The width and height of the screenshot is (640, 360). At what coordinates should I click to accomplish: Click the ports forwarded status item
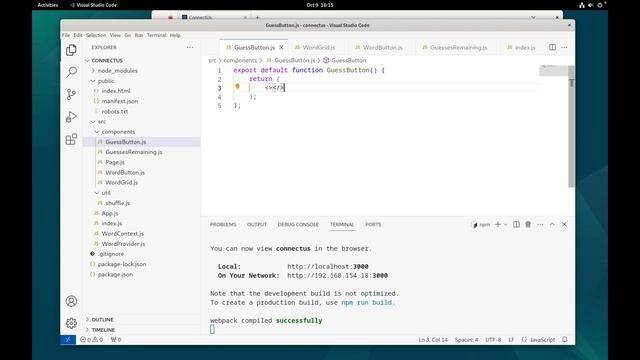click(x=116, y=340)
